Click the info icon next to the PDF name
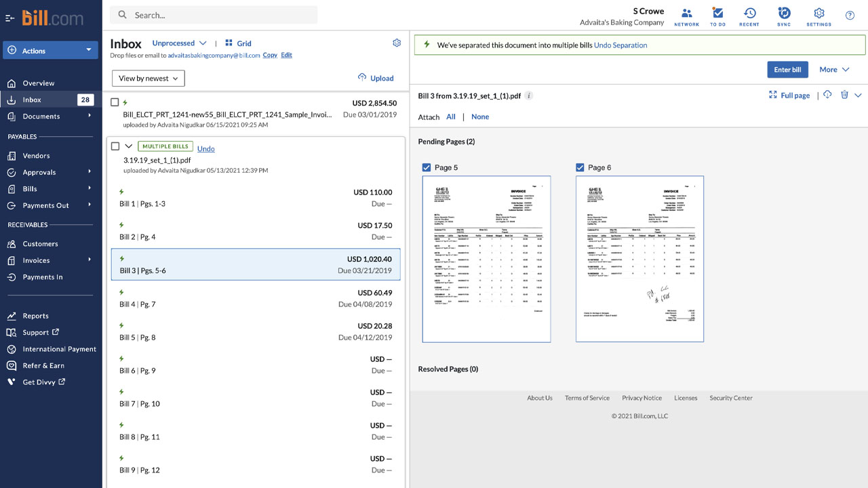This screenshot has height=488, width=868. (529, 96)
